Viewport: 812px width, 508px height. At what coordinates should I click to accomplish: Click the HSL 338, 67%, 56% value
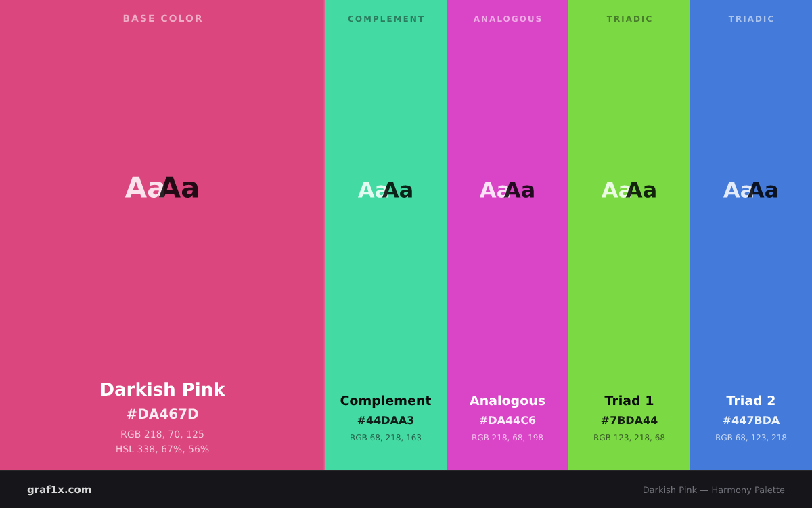click(162, 449)
